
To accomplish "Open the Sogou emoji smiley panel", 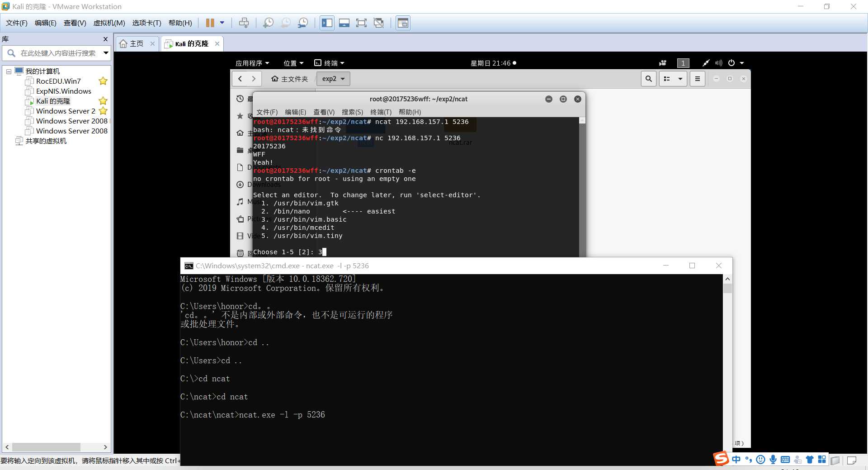I will point(761,460).
